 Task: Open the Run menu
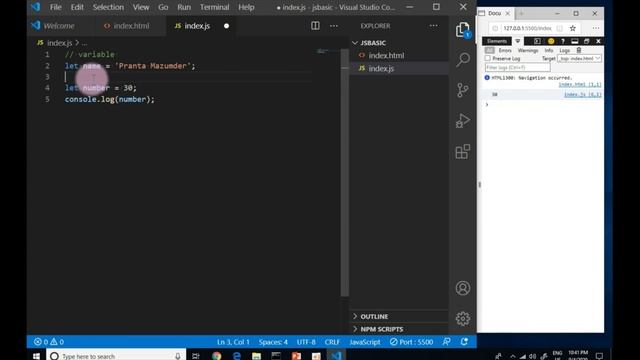tap(184, 7)
